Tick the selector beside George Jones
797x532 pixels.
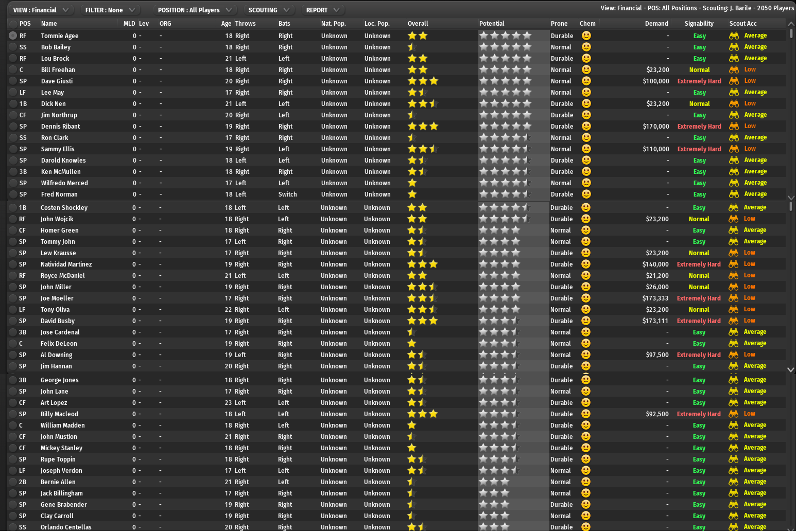pyautogui.click(x=12, y=380)
